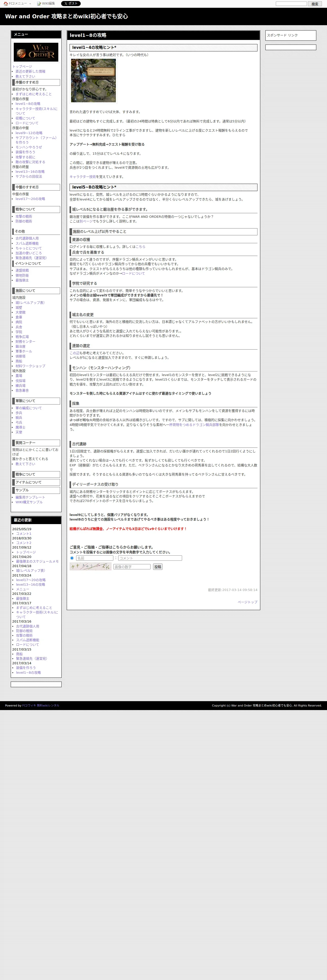Click the 検索 search button
This screenshot has height=980, width=327.
(x=315, y=4)
